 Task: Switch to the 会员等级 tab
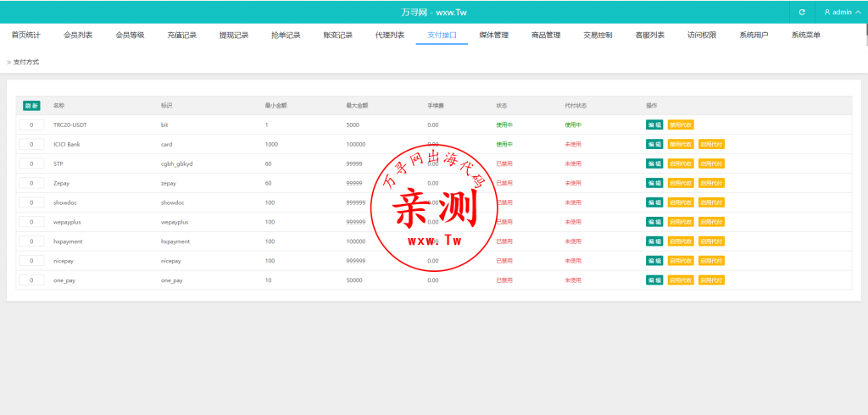[130, 35]
